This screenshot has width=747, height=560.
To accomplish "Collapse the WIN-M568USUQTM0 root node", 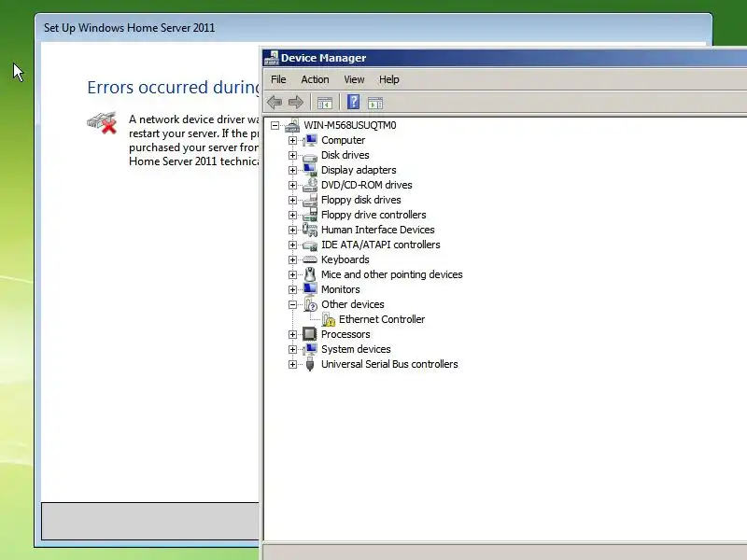I will (275, 125).
